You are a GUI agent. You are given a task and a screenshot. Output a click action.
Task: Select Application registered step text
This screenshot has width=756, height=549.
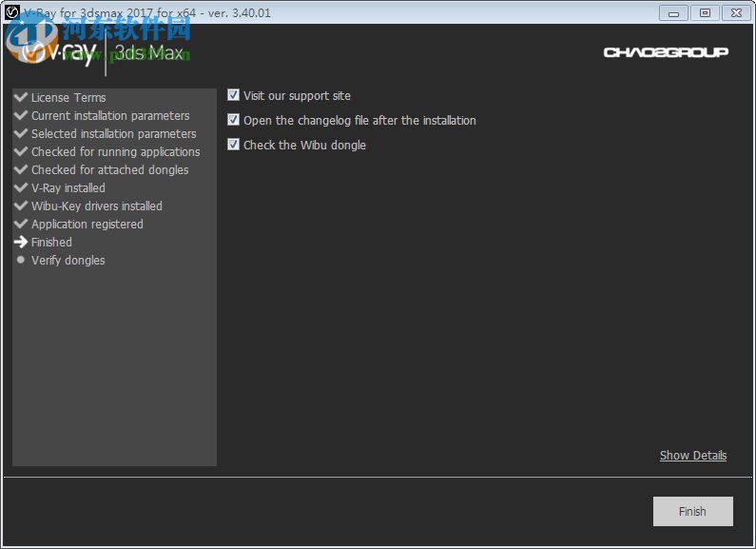[x=87, y=225]
